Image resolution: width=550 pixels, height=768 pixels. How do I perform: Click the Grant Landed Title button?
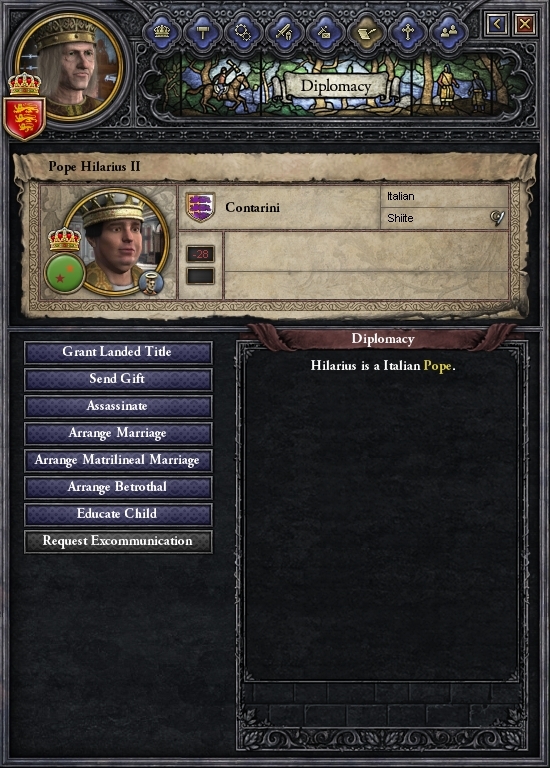coord(118,352)
